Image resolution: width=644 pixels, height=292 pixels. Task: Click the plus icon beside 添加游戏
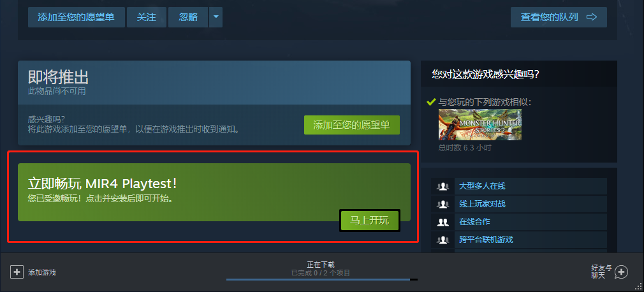click(17, 272)
